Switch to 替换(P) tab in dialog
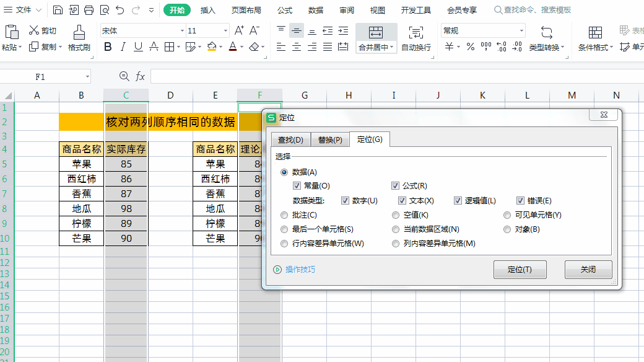 tap(330, 140)
